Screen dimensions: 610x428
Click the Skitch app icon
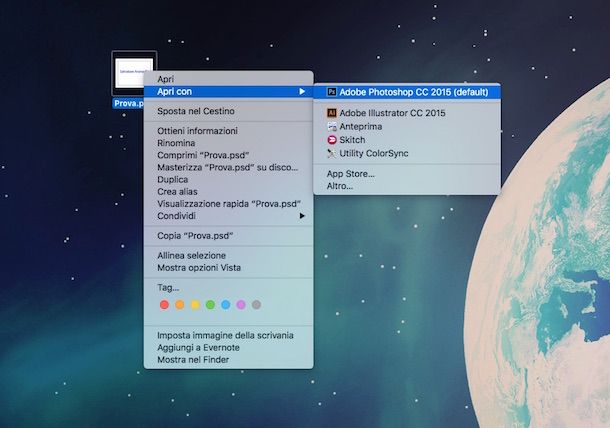point(332,140)
